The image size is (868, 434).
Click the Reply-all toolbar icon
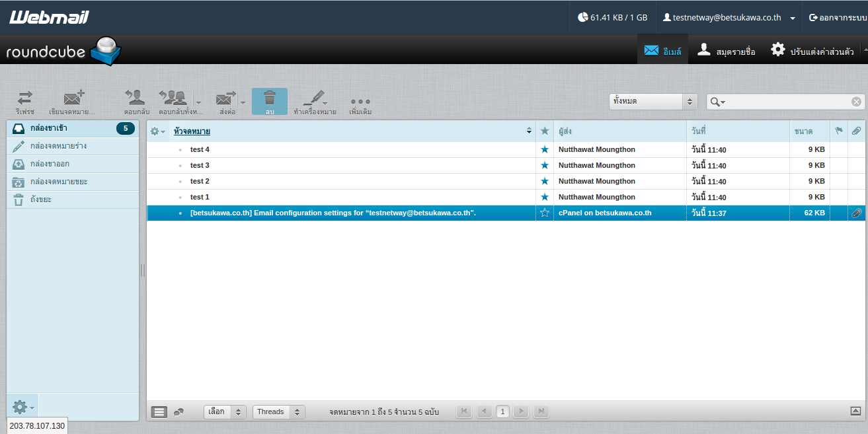point(174,100)
